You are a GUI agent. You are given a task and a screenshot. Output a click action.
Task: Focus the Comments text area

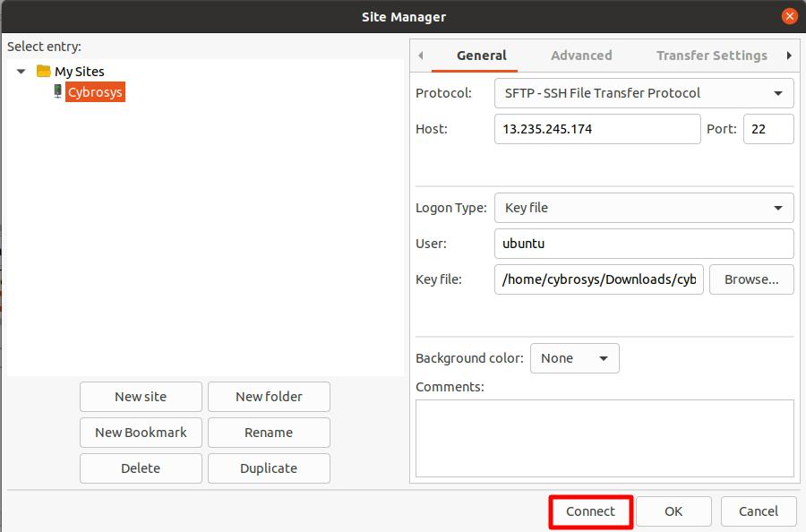click(604, 438)
